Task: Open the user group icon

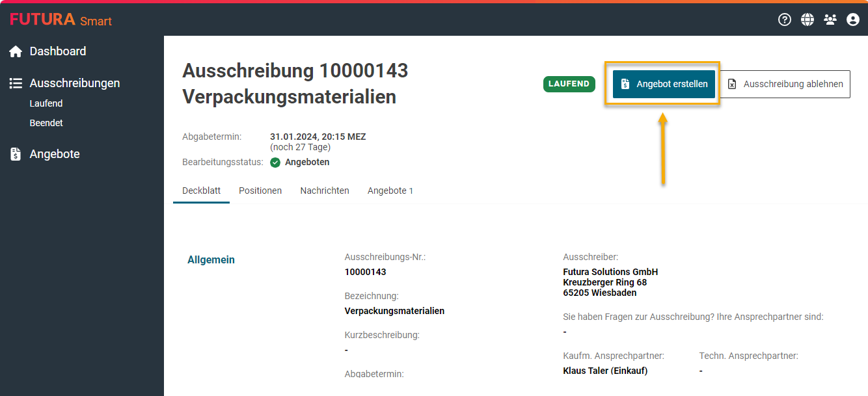Action: [x=830, y=20]
